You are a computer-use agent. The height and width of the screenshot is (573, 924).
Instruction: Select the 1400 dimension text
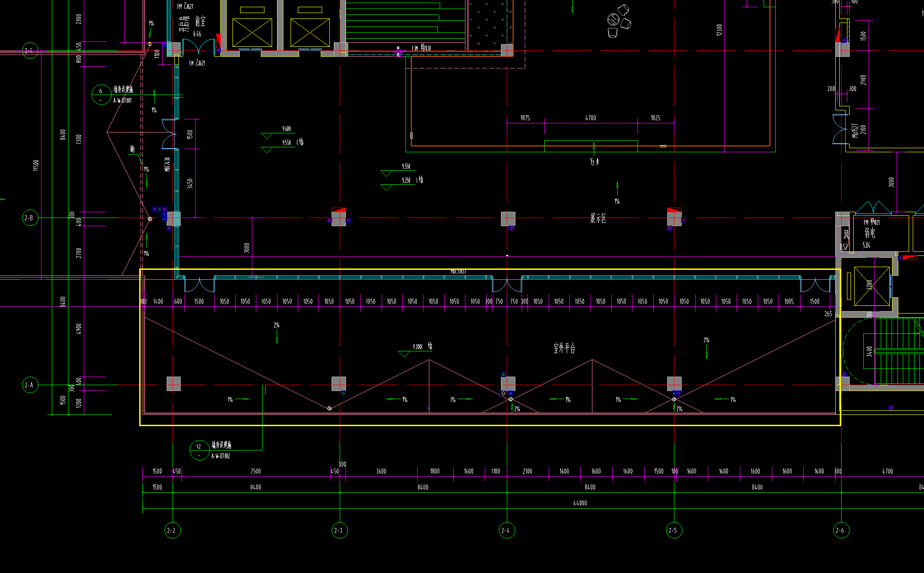pyautogui.click(x=158, y=301)
